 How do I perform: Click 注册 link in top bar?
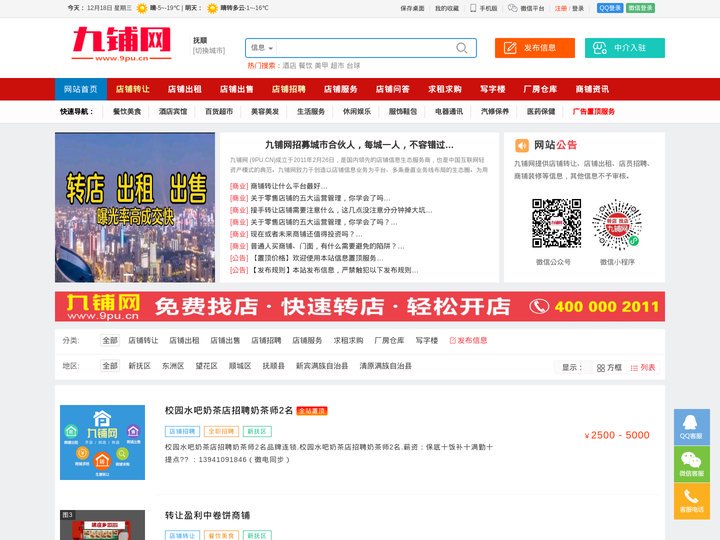[x=561, y=8]
